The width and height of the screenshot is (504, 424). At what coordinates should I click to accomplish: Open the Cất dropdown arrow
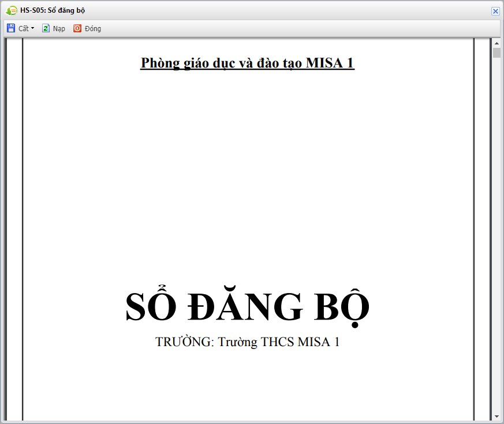pyautogui.click(x=32, y=28)
